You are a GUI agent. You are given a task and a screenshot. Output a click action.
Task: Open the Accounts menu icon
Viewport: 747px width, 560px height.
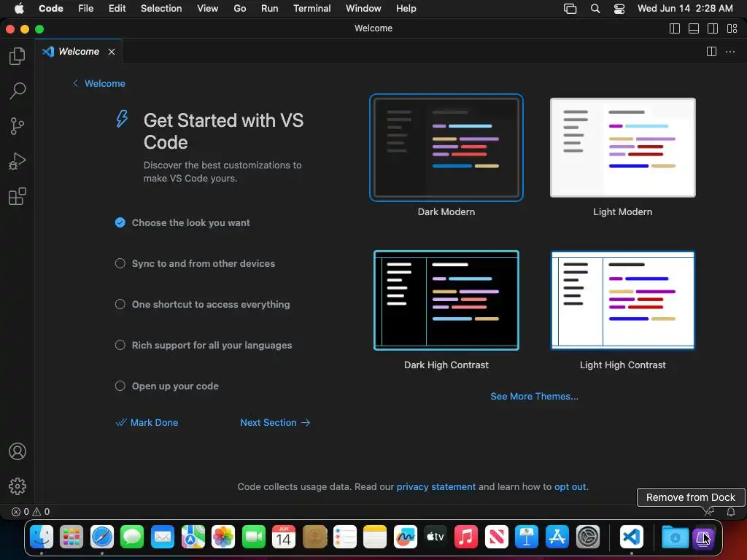18,451
